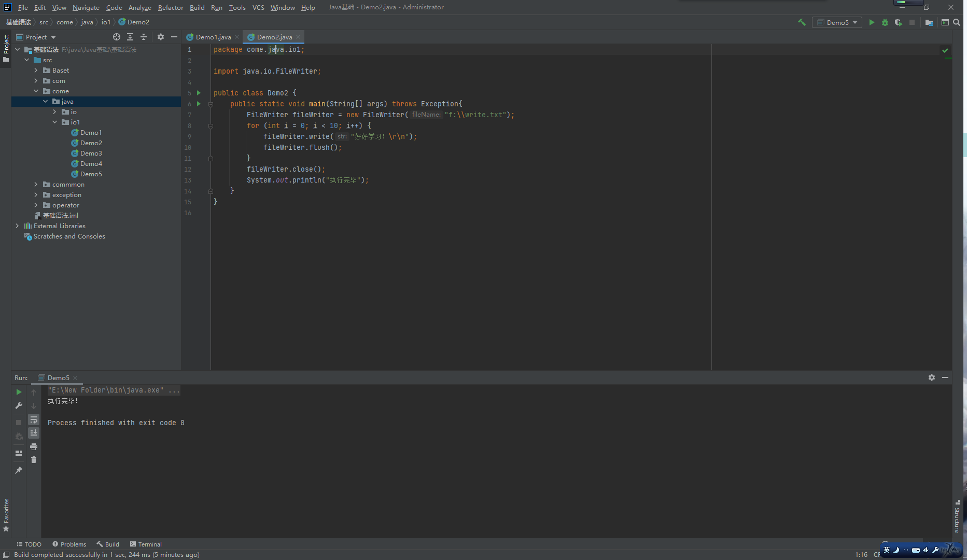This screenshot has width=967, height=560.
Task: Click the 1:16 caret position in status bar
Action: pyautogui.click(x=861, y=555)
